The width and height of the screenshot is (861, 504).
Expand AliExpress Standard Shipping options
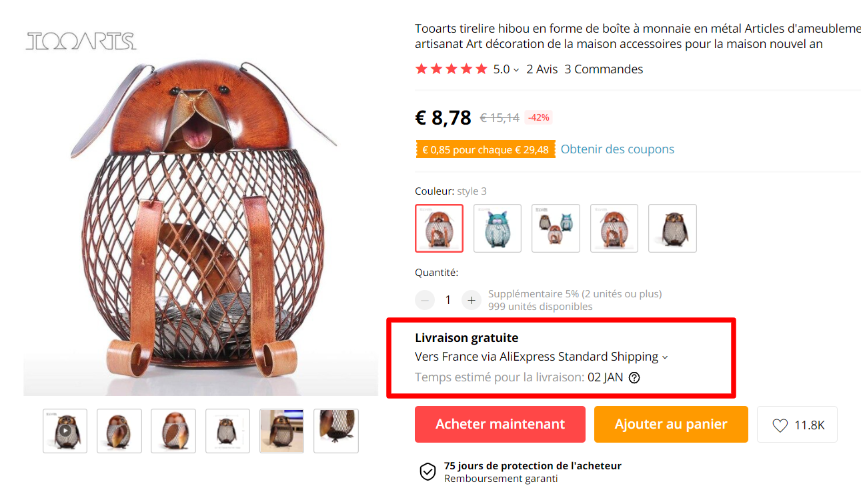[664, 357]
